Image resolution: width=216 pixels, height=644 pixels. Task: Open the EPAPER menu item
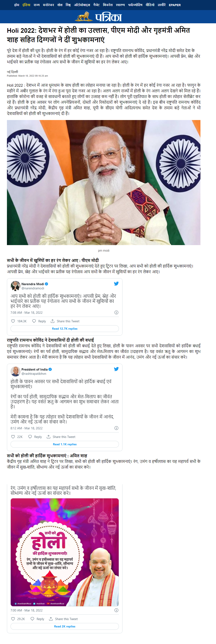point(175,5)
